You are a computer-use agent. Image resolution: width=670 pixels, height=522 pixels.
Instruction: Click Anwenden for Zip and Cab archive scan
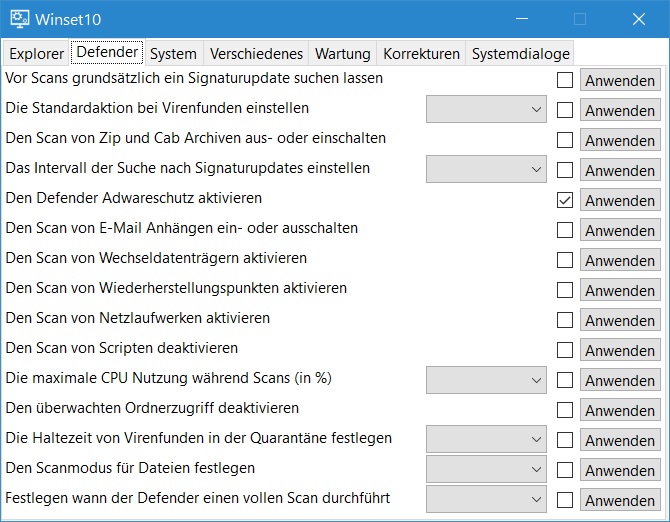click(620, 140)
